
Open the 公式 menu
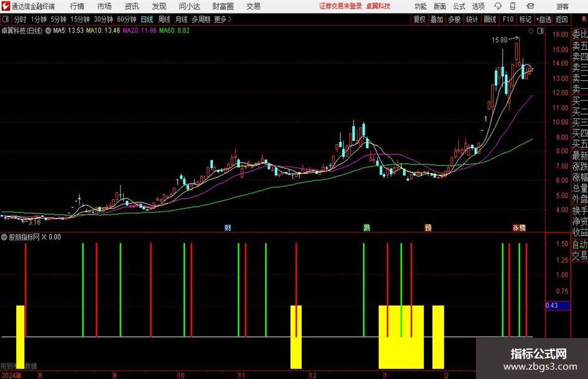(x=459, y=6)
